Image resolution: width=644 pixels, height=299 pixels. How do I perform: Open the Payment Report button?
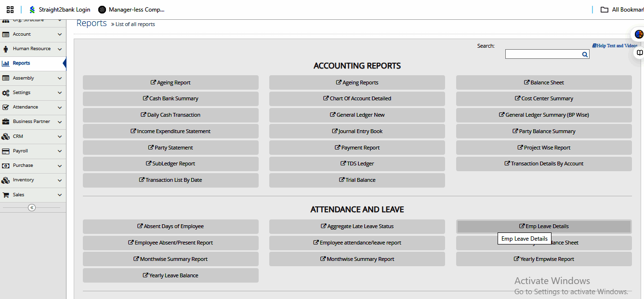[357, 148]
